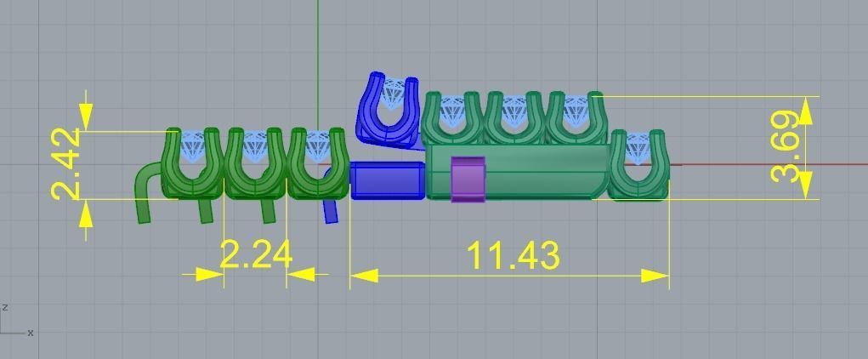Select the curved green wire hook at the far left
Screen dimensions: 868x359
tap(149, 191)
